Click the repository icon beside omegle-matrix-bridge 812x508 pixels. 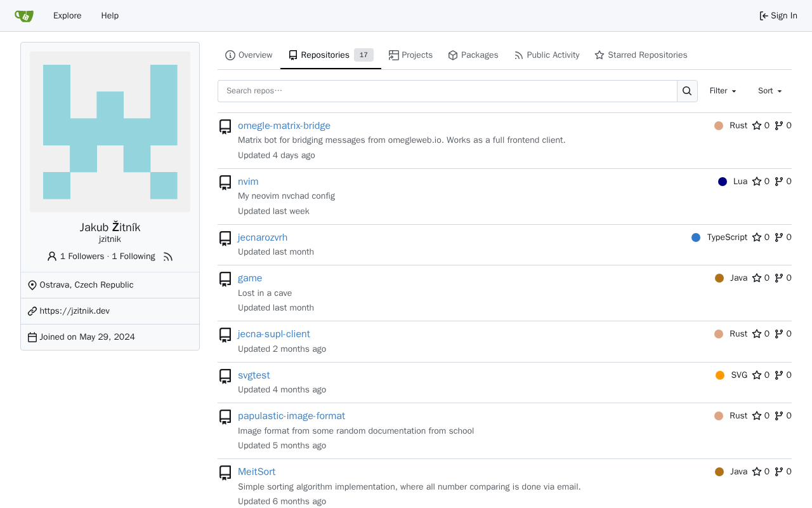(x=225, y=127)
